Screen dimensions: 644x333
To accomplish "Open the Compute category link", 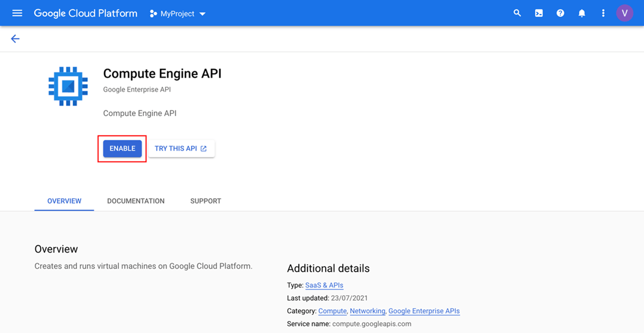I will pos(333,311).
